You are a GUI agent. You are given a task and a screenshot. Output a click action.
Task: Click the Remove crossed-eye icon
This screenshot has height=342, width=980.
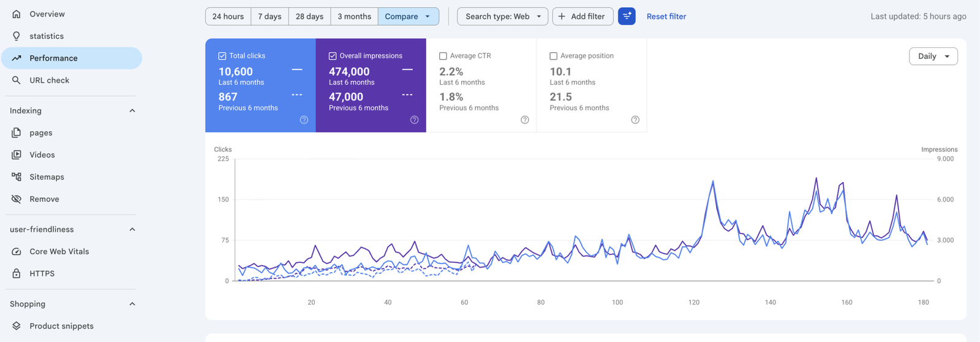[x=17, y=199]
